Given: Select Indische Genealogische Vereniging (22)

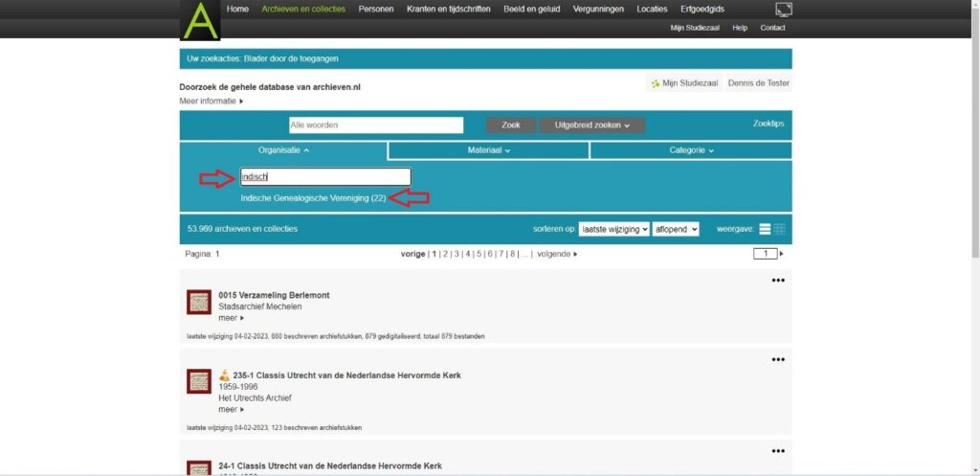Looking at the screenshot, I should coord(313,198).
